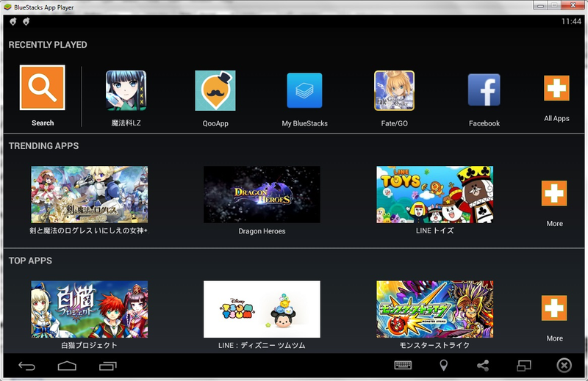Open the Facebook app icon
This screenshot has width=588, height=381.
tap(484, 90)
